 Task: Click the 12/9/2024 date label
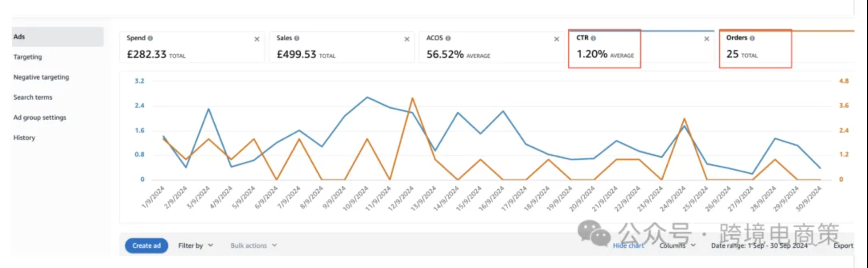pyautogui.click(x=401, y=198)
